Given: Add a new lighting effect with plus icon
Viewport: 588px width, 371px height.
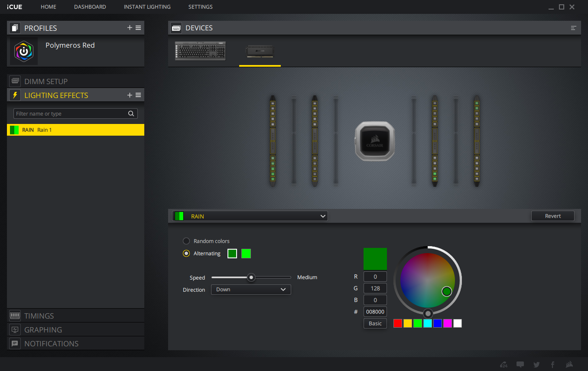Looking at the screenshot, I should tap(130, 95).
